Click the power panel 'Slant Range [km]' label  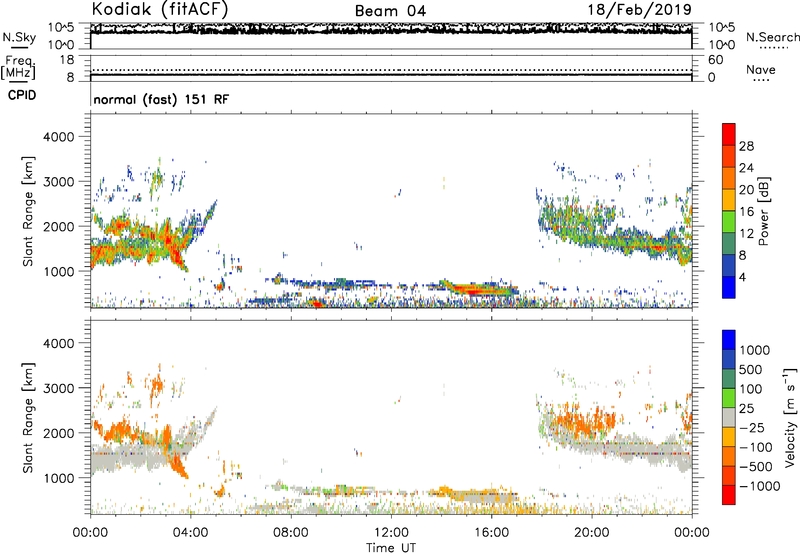27,211
